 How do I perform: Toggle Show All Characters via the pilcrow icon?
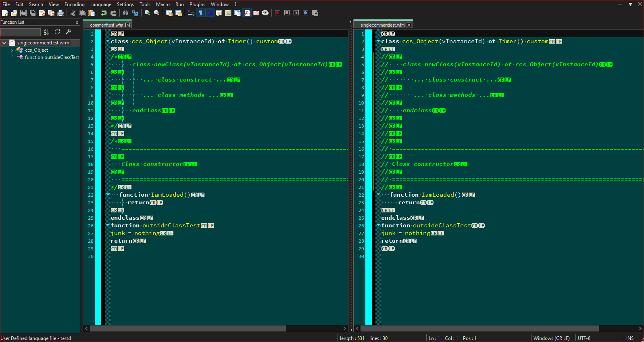pyautogui.click(x=200, y=13)
